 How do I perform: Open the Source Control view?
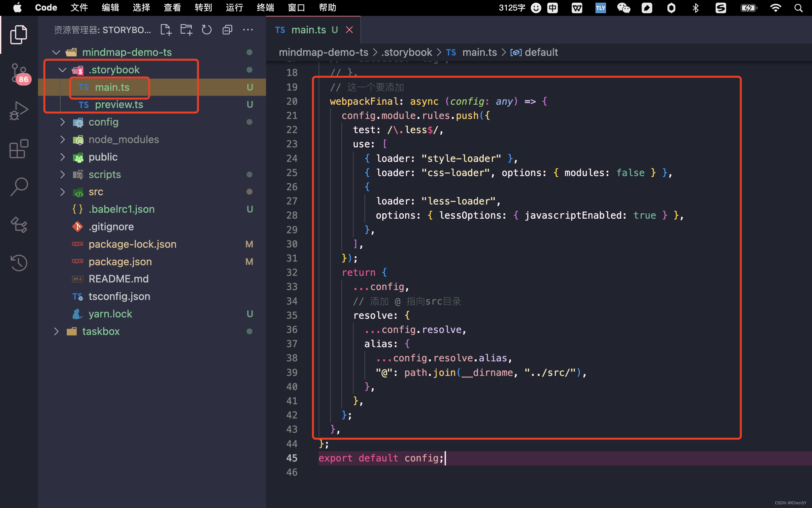tap(19, 73)
